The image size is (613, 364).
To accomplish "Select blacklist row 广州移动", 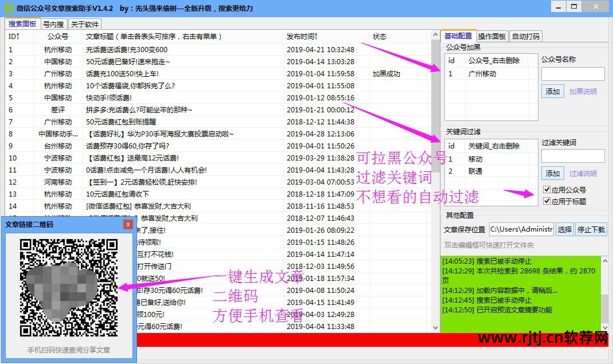I will click(x=491, y=73).
